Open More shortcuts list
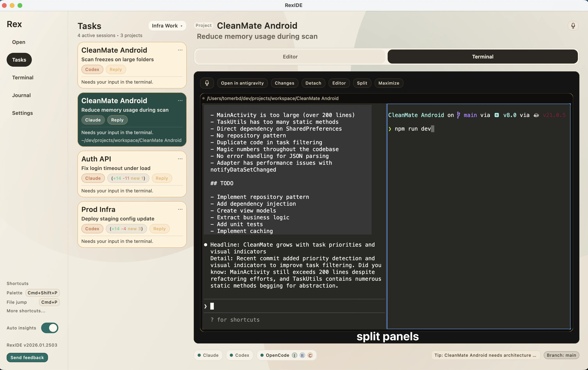Viewport: 588px width, 370px height. [26, 311]
